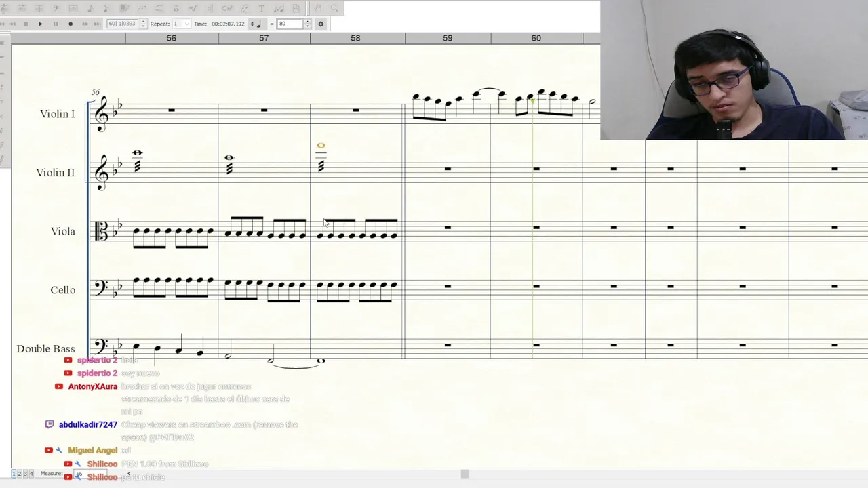
Task: Click chat username Miguel Angel
Action: click(x=93, y=450)
